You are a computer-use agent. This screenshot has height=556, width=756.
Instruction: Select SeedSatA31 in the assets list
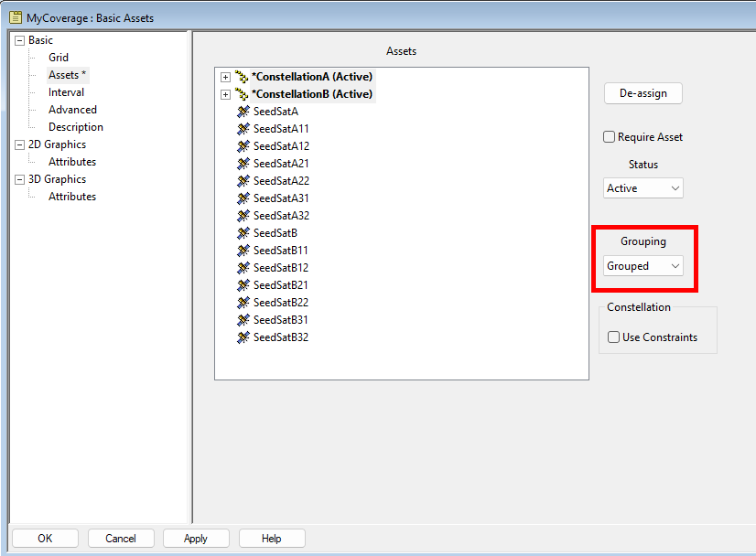(x=281, y=198)
